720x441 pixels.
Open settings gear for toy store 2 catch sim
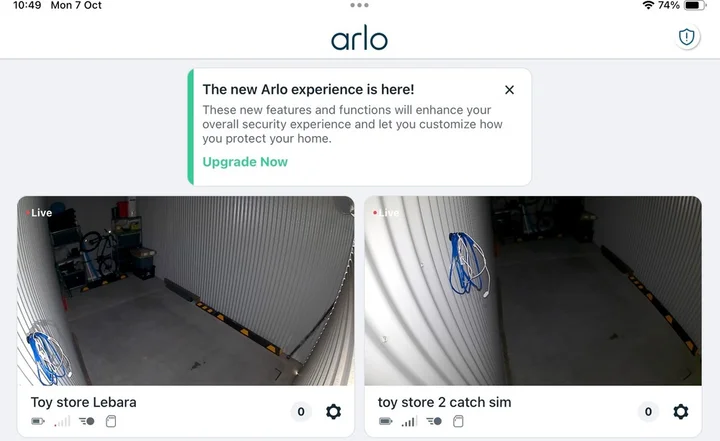click(x=681, y=412)
